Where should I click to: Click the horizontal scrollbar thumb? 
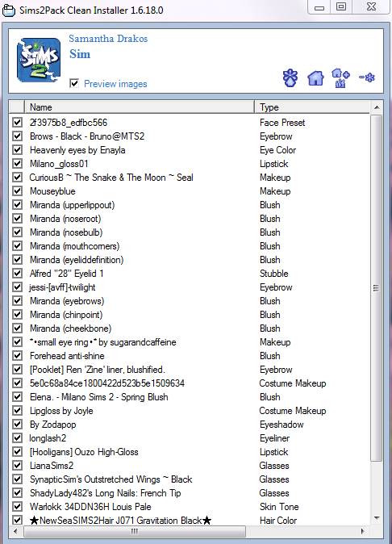[135, 531]
